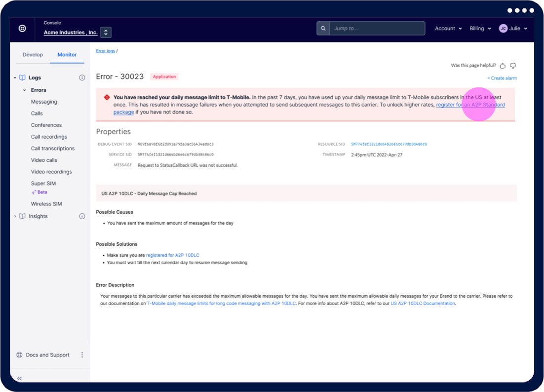Click the Application tag badge
Screen dimensions: 544x392
[164, 77]
